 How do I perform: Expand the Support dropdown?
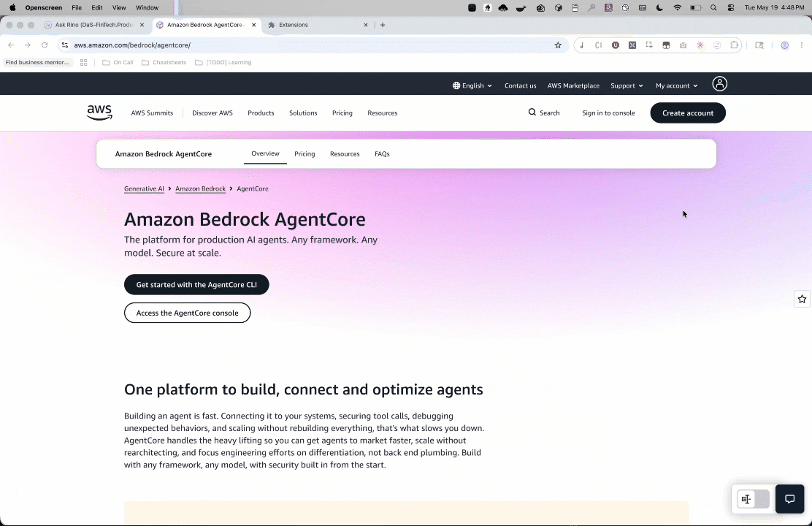click(627, 85)
